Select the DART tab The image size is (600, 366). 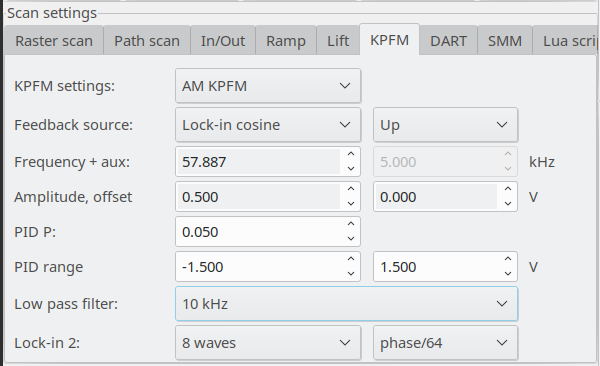448,41
